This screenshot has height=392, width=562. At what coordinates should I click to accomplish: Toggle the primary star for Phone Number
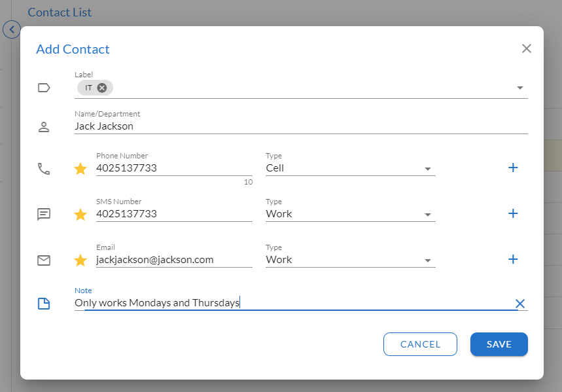(80, 169)
